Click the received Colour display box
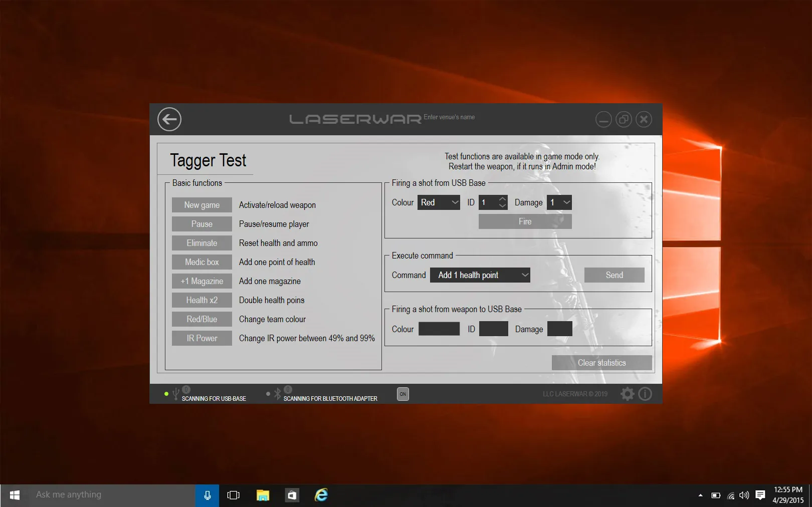This screenshot has width=812, height=507. click(x=439, y=329)
